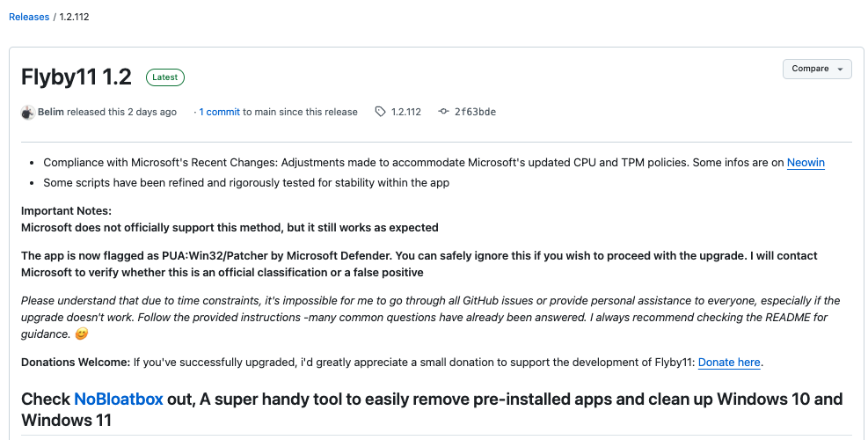Go to Releases breadcrumb link
Viewport: 868px width, 440px height.
click(x=29, y=17)
